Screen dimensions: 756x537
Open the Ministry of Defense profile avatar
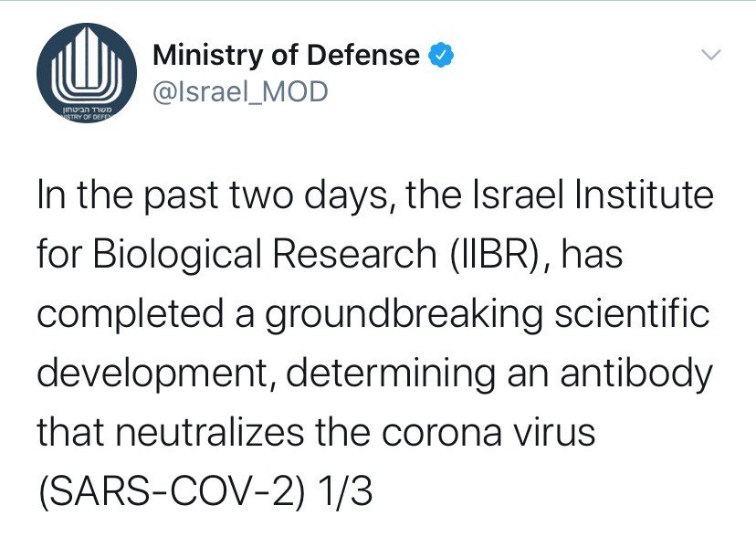(x=87, y=72)
